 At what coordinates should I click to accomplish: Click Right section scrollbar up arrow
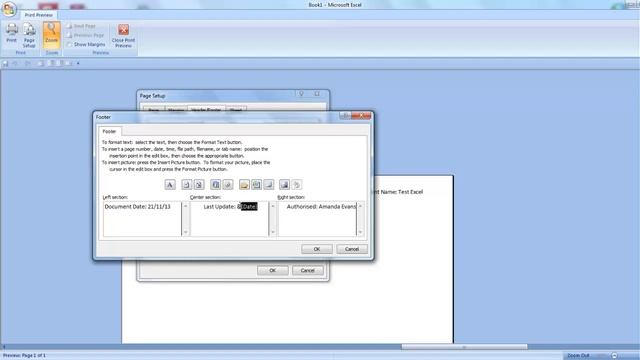click(360, 206)
